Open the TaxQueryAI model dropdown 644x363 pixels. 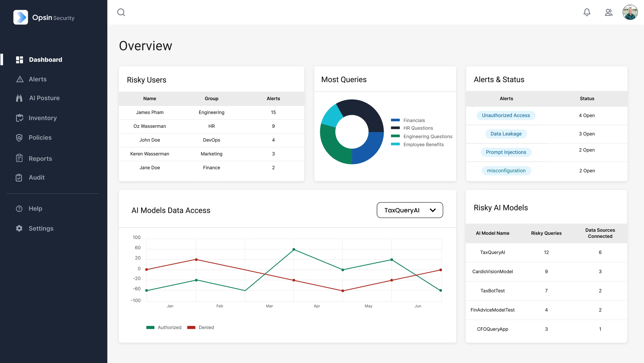pyautogui.click(x=410, y=210)
